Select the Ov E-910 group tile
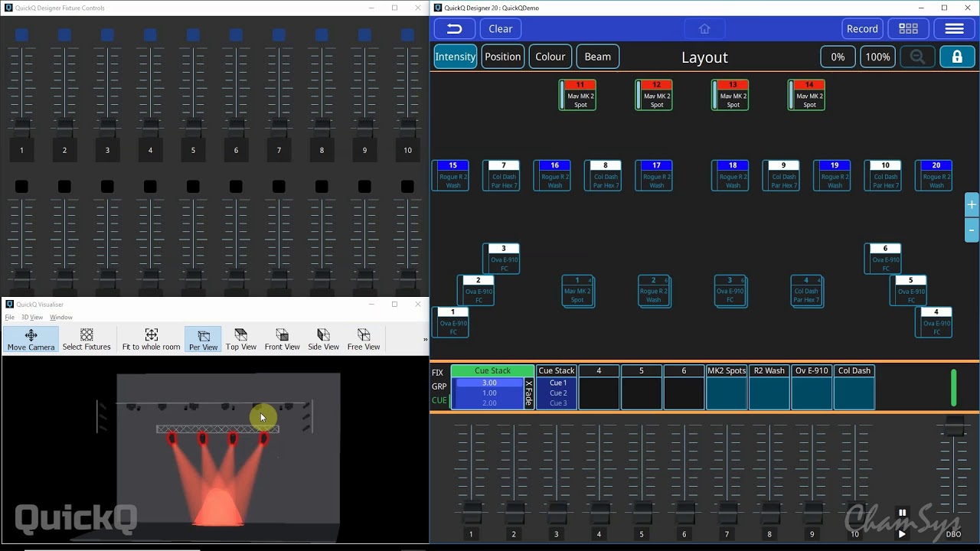 tap(812, 387)
